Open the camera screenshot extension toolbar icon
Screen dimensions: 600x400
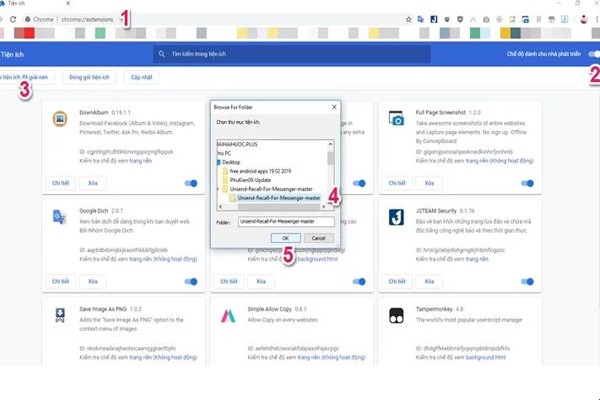click(x=486, y=19)
